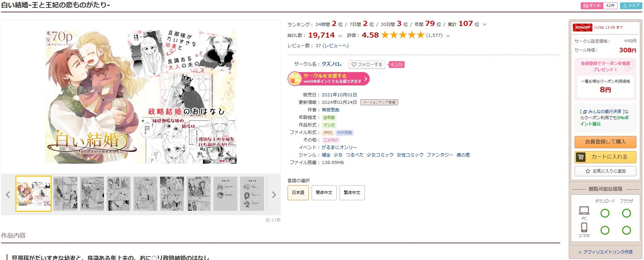
Task: Open the グズノロ。 circle page link
Action: (x=332, y=64)
